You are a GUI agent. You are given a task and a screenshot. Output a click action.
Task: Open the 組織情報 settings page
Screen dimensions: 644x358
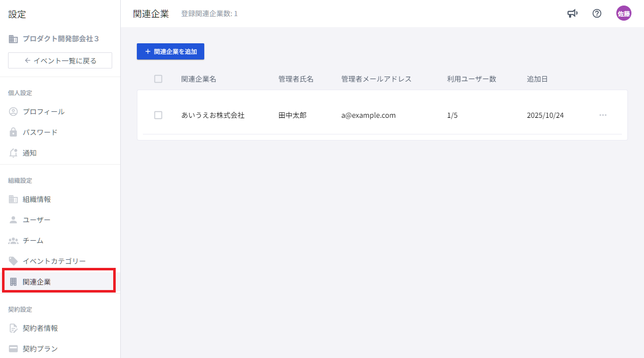[x=37, y=199]
